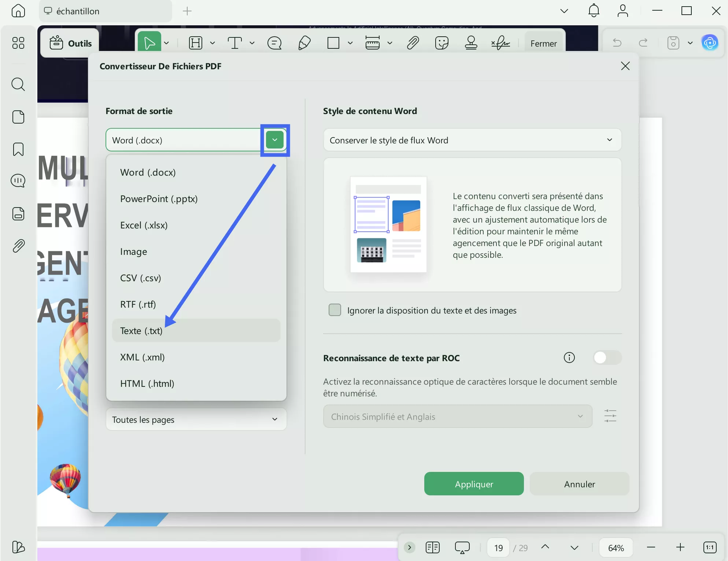Click the Annuler button
The image size is (728, 561).
pyautogui.click(x=579, y=484)
